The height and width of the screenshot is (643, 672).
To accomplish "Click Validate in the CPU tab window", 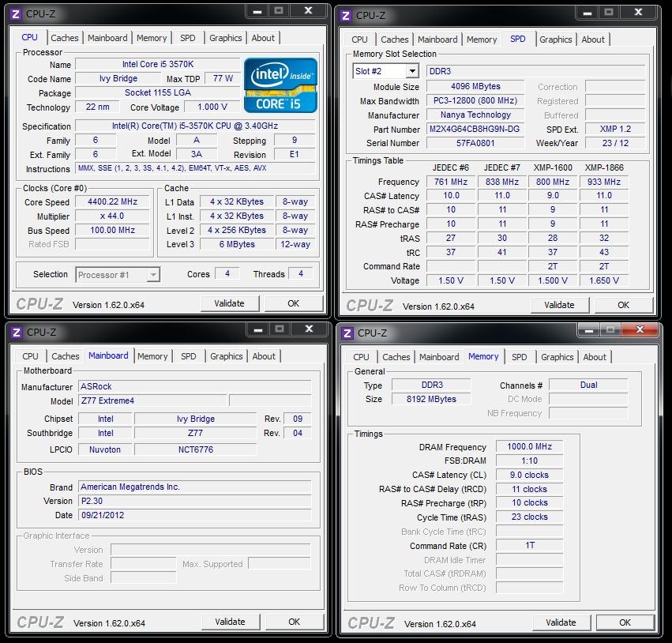I will click(229, 303).
